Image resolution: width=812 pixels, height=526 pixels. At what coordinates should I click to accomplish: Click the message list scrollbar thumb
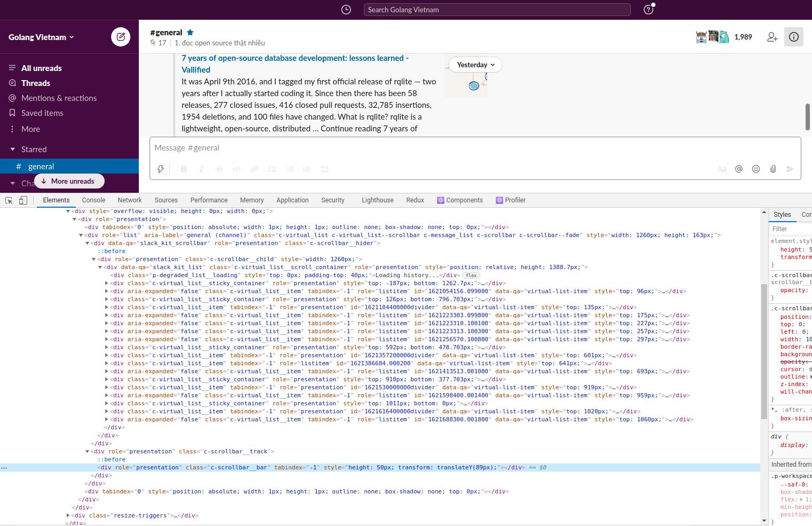click(x=808, y=116)
